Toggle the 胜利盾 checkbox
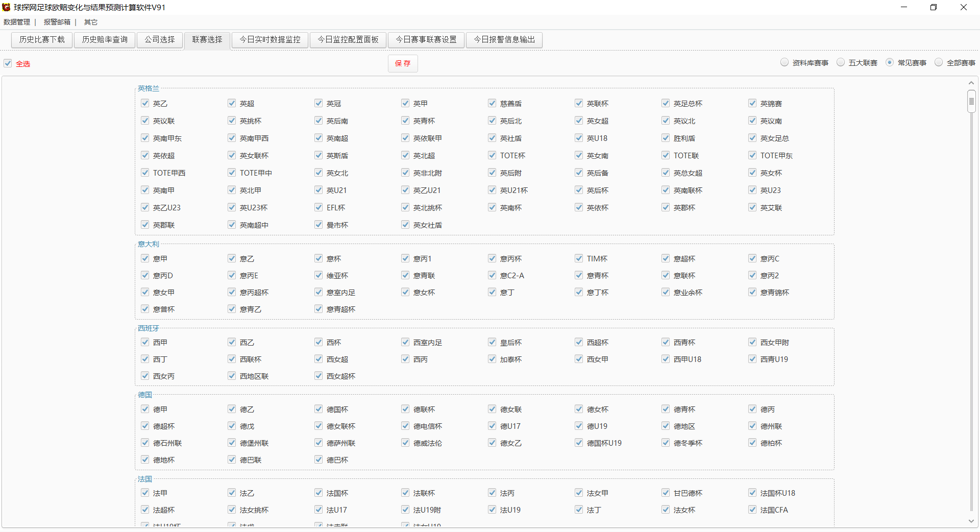The image size is (980, 532). coord(666,138)
